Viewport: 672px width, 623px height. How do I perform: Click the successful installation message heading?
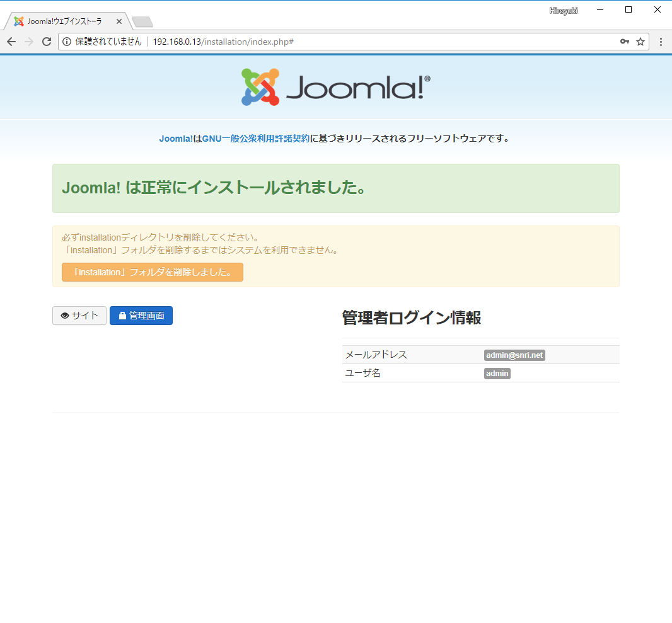[214, 188]
